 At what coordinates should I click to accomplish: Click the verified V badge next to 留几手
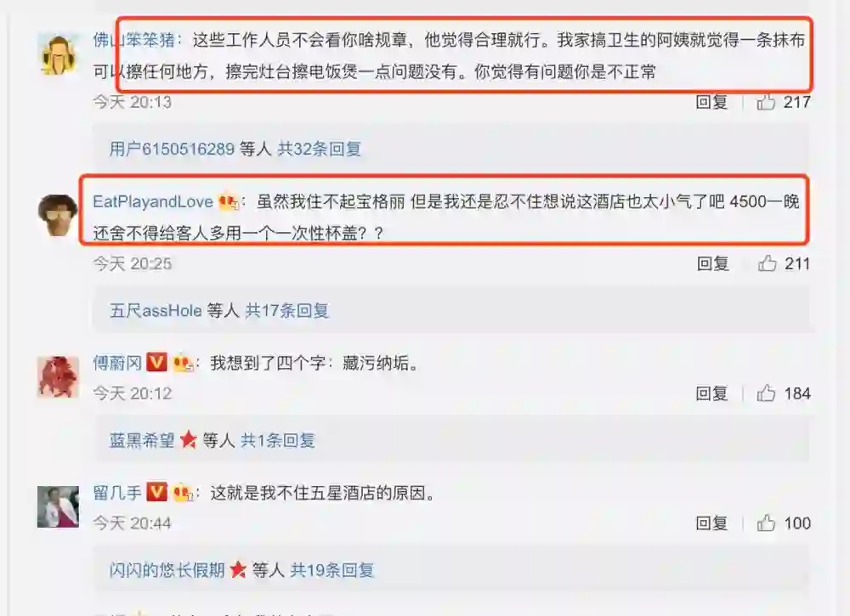[157, 492]
